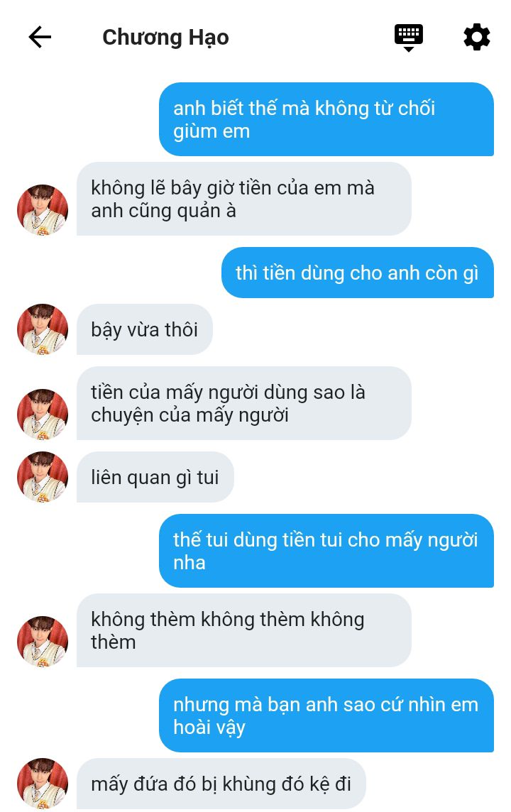
Task: Open chat settings gear icon
Action: pyautogui.click(x=476, y=38)
